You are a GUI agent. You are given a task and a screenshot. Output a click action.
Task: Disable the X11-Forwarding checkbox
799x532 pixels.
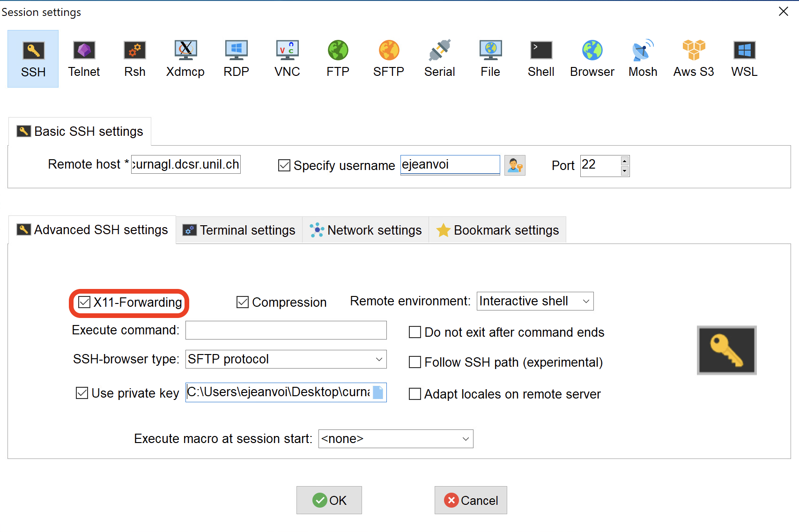[85, 303]
